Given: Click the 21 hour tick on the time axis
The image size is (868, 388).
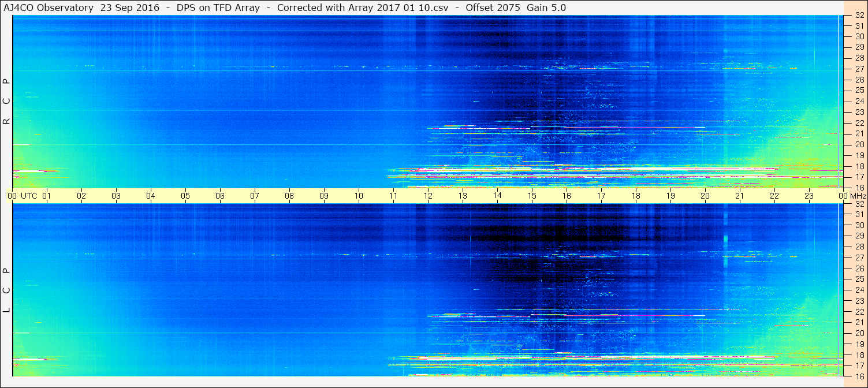Looking at the screenshot, I should pos(740,196).
